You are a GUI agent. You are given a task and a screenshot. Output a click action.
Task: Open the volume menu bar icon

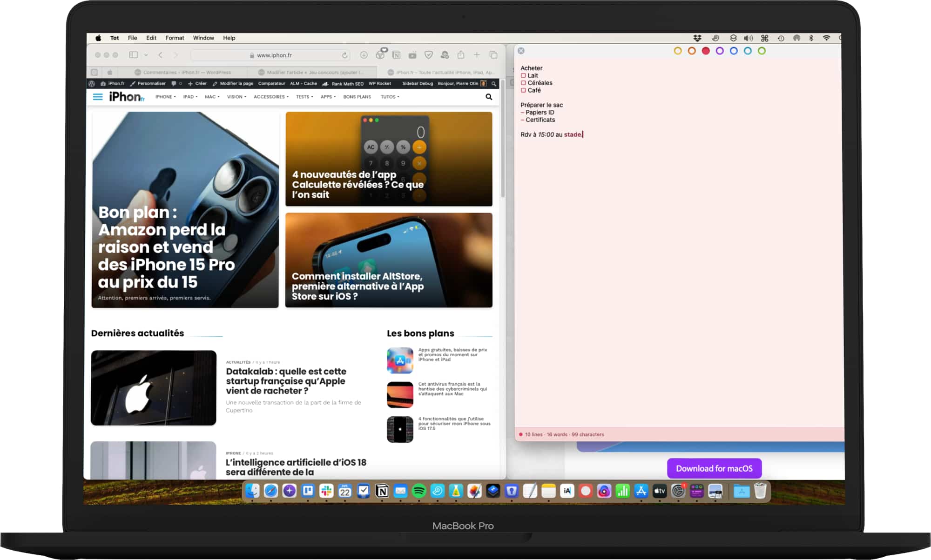(x=748, y=38)
